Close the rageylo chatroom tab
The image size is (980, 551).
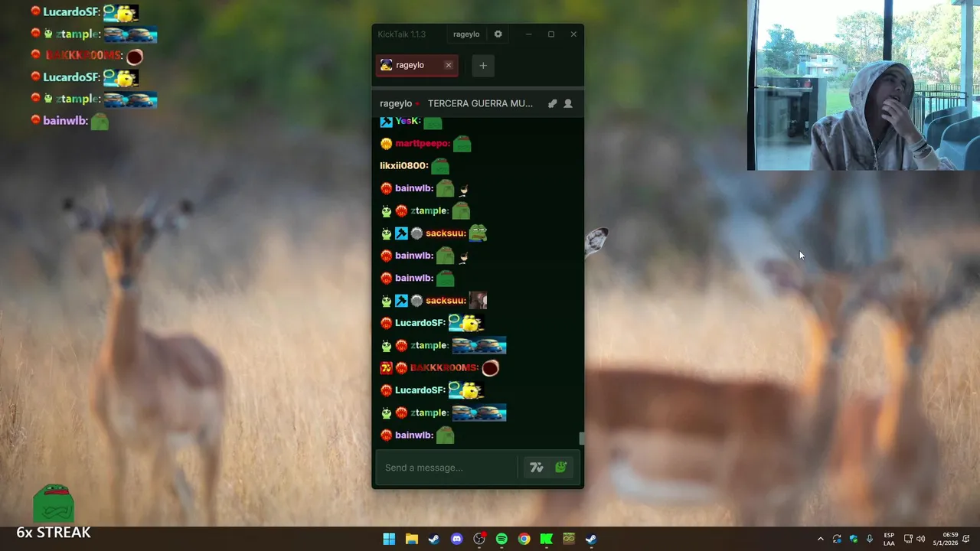click(x=449, y=65)
